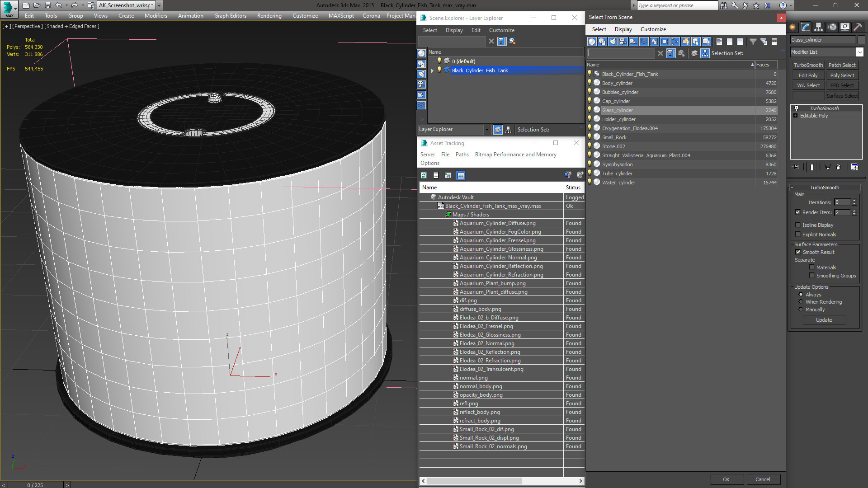Open Paths menu in Asset Tracking
The height and width of the screenshot is (488, 868).
click(x=462, y=155)
